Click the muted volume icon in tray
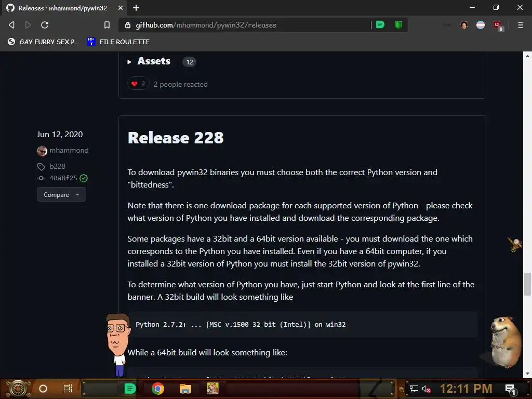The width and height of the screenshot is (532, 399). tap(426, 389)
